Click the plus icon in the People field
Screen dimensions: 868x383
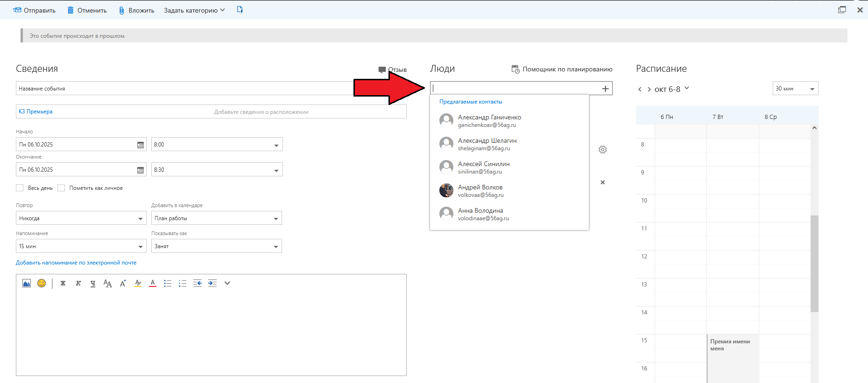click(605, 89)
